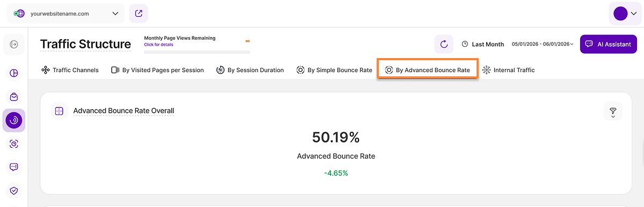Open the shield privacy sidebar icon
This screenshot has height=207, width=644.
14,190
